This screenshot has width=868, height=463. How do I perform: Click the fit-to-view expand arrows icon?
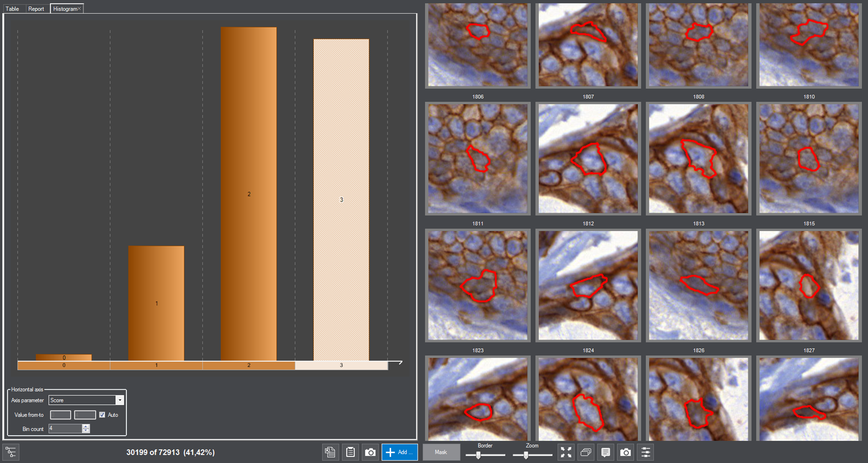click(x=566, y=452)
